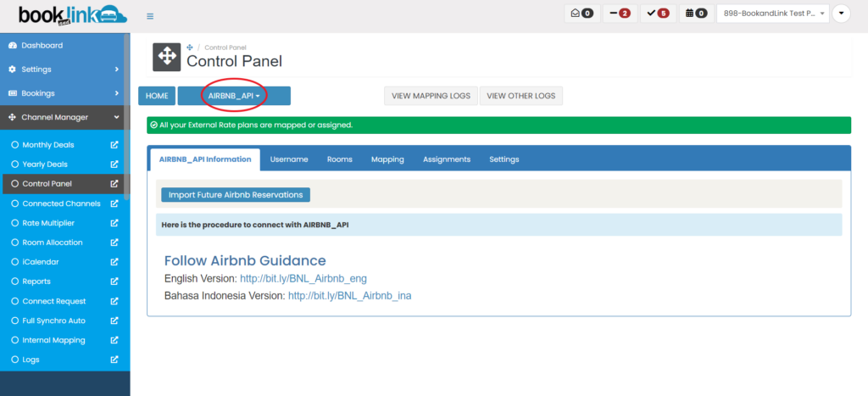The width and height of the screenshot is (868, 396).
Task: Open the 898-BookandLink Test property dropdown
Action: click(773, 14)
